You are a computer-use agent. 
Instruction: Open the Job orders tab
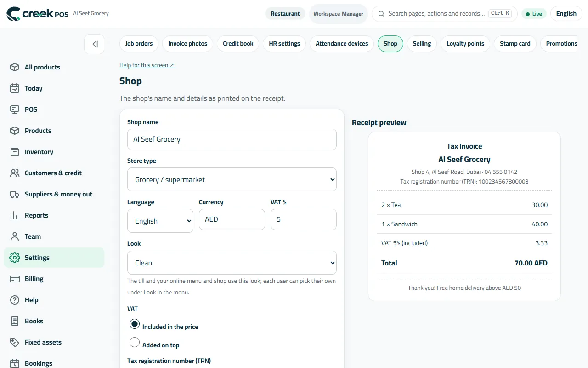point(139,44)
